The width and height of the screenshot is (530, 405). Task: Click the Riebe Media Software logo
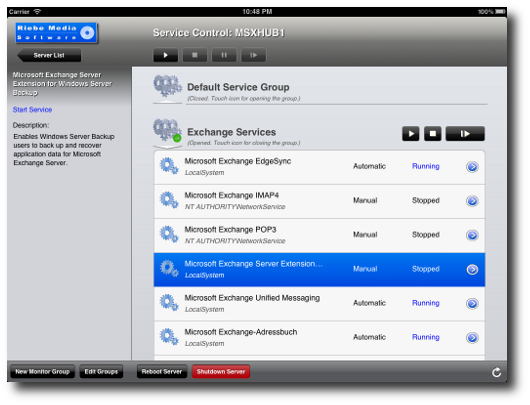click(56, 32)
